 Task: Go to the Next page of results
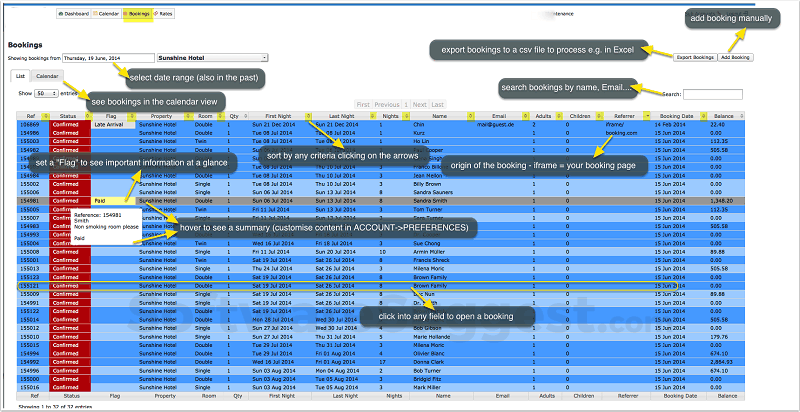click(x=419, y=104)
